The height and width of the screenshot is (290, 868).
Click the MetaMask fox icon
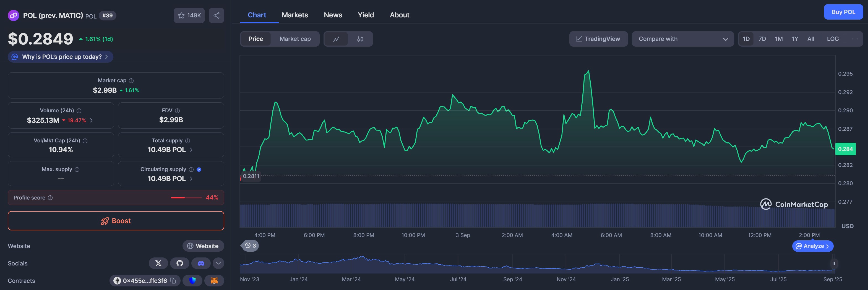[214, 281]
